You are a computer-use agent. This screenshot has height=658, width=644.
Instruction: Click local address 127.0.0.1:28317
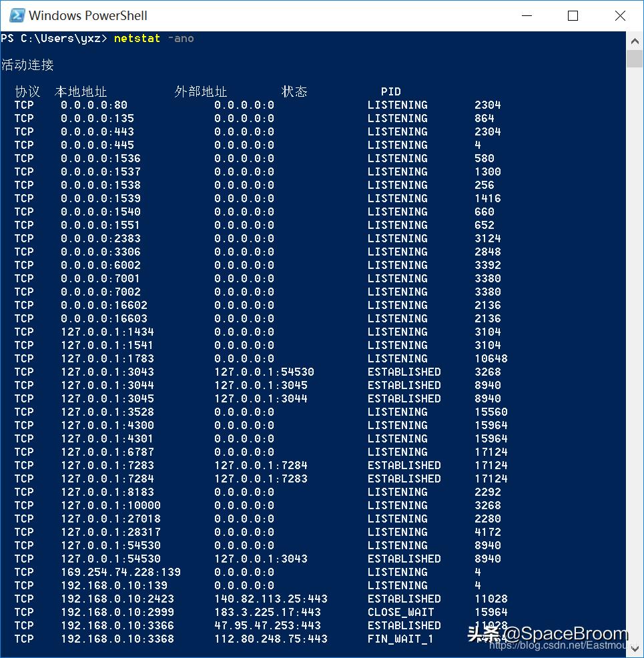pos(111,532)
